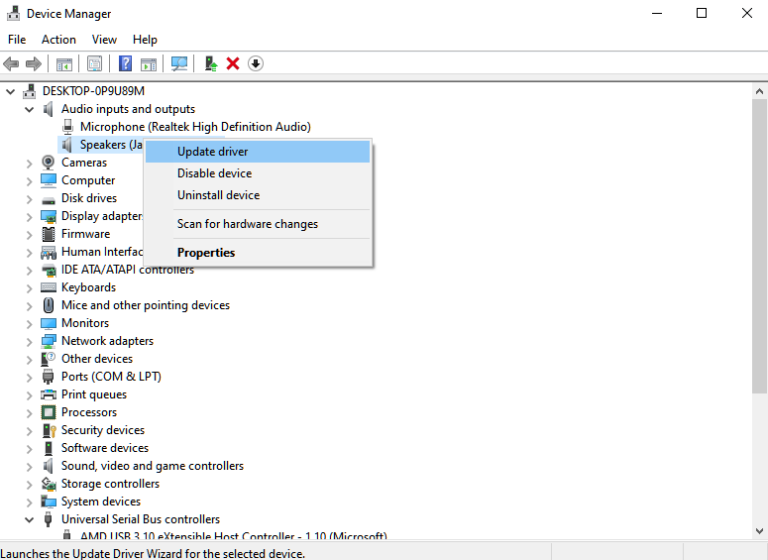768x560 pixels.
Task: Expand the Keyboards category
Action: pyautogui.click(x=29, y=287)
